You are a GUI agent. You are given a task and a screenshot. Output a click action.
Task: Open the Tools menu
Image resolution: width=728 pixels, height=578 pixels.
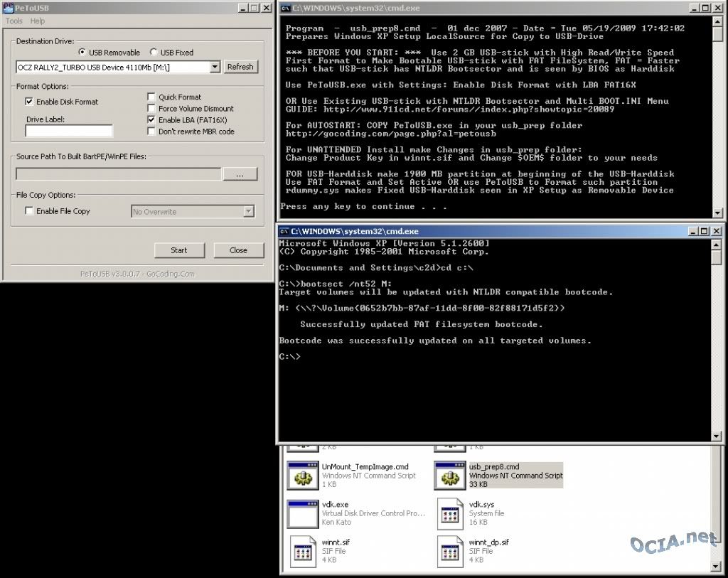coord(14,21)
